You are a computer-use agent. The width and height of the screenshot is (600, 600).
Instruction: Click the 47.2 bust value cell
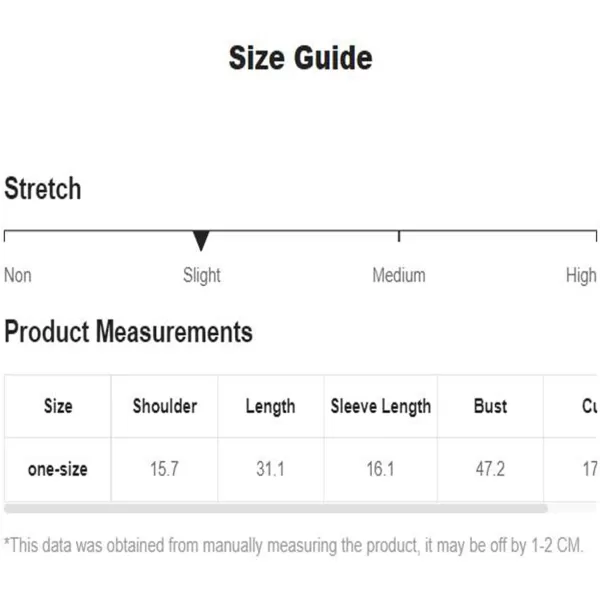pyautogui.click(x=490, y=470)
